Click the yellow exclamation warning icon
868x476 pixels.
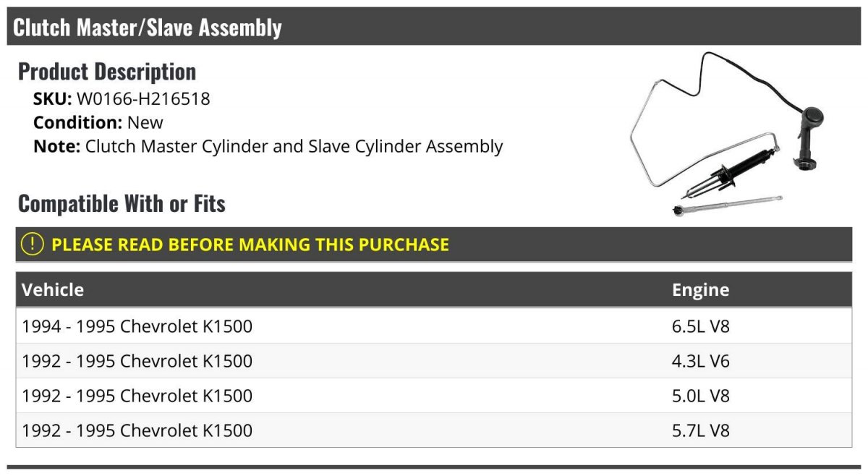pyautogui.click(x=33, y=245)
